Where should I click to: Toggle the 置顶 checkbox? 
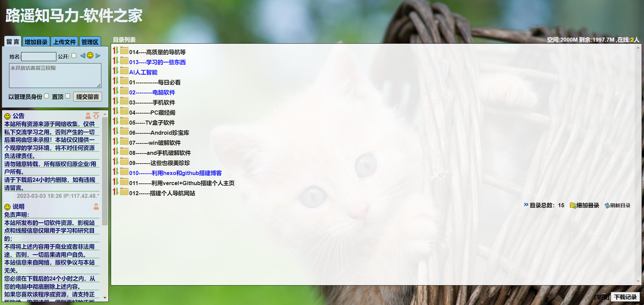pos(68,96)
